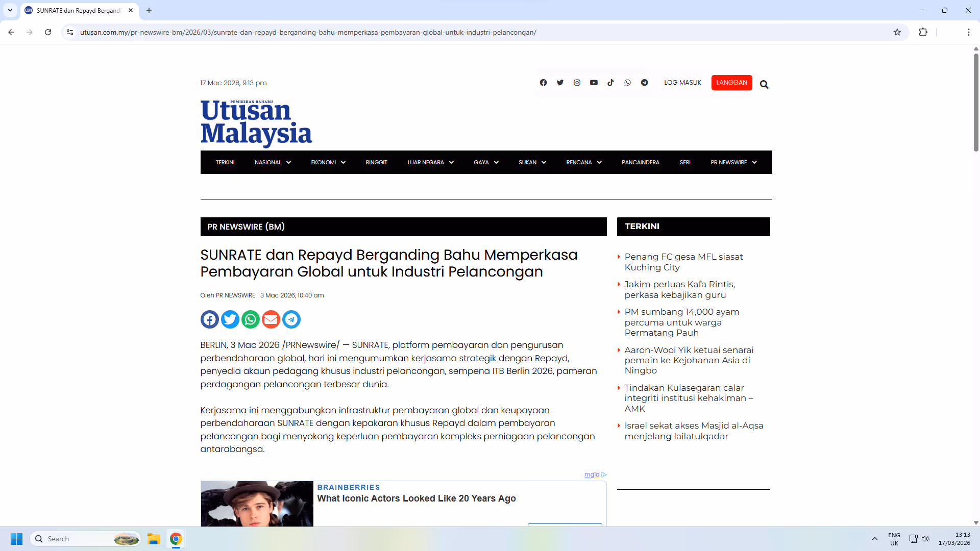This screenshot has width=980, height=551.
Task: Open the taskbar clock and date
Action: (x=954, y=539)
